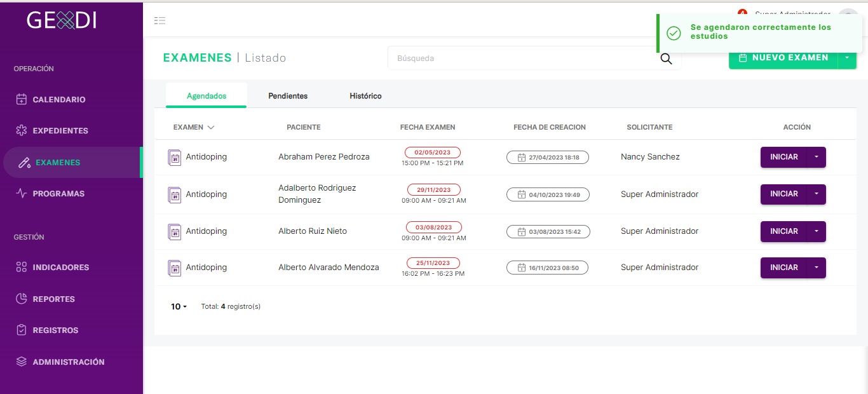This screenshot has height=394, width=868.
Task: Click calendar icon in 16/11/2023 08:50 badge
Action: point(522,268)
